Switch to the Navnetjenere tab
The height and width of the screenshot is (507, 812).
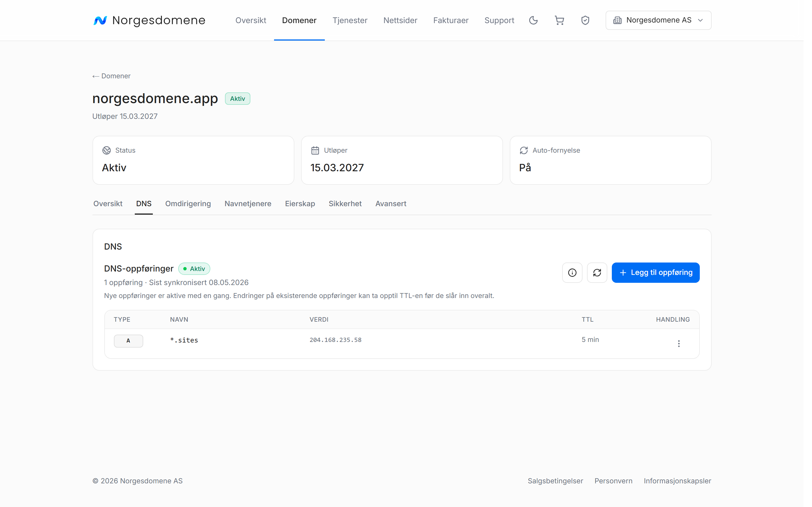coord(248,204)
